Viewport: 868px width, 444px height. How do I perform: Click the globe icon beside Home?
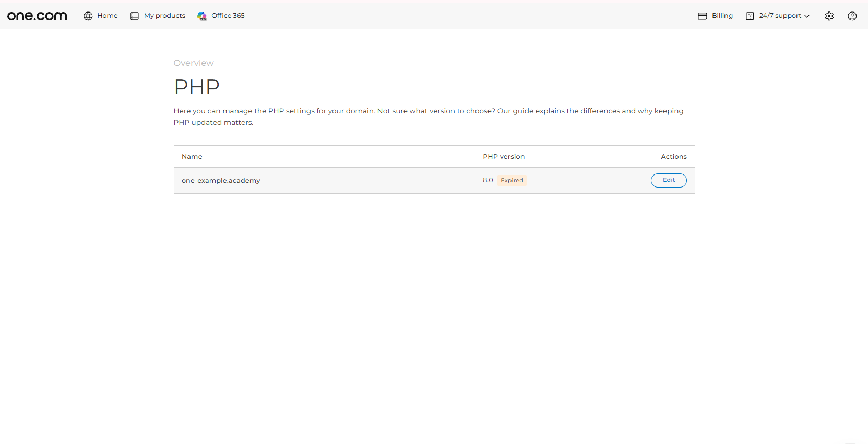pos(88,16)
